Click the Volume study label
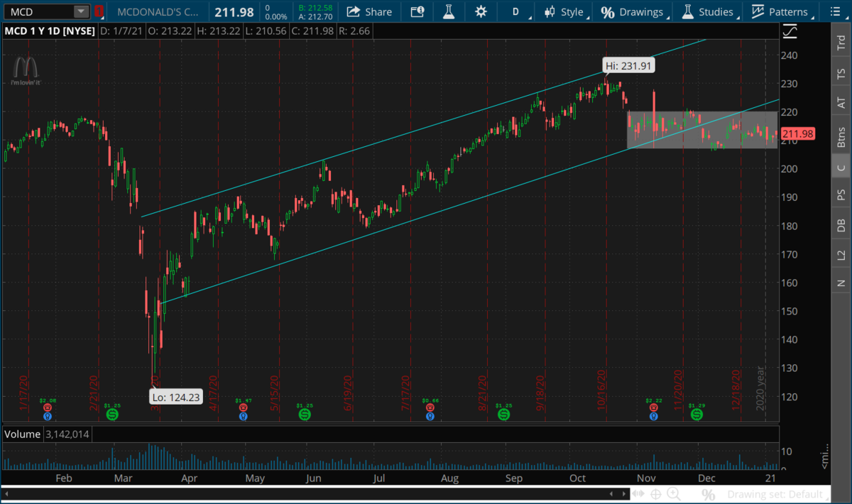 23,434
